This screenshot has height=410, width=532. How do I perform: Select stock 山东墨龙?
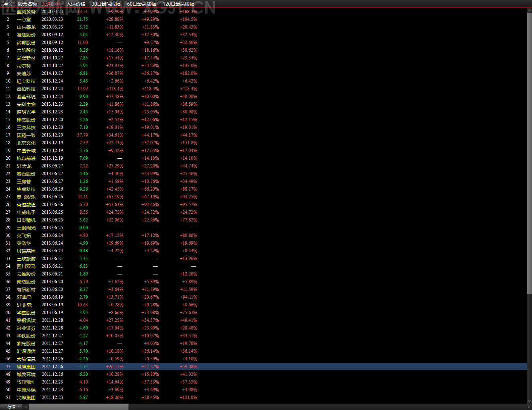pyautogui.click(x=26, y=27)
